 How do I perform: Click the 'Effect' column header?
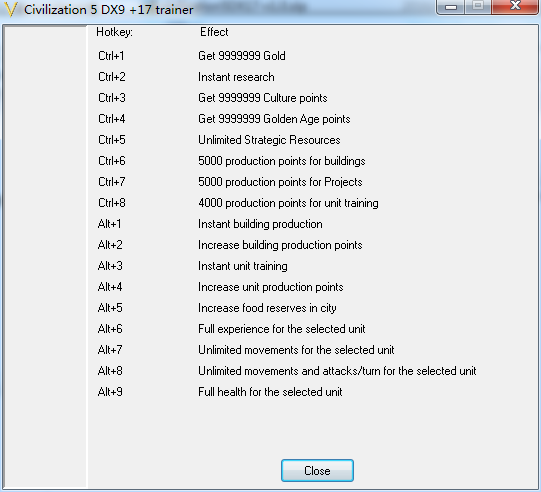pyautogui.click(x=214, y=32)
